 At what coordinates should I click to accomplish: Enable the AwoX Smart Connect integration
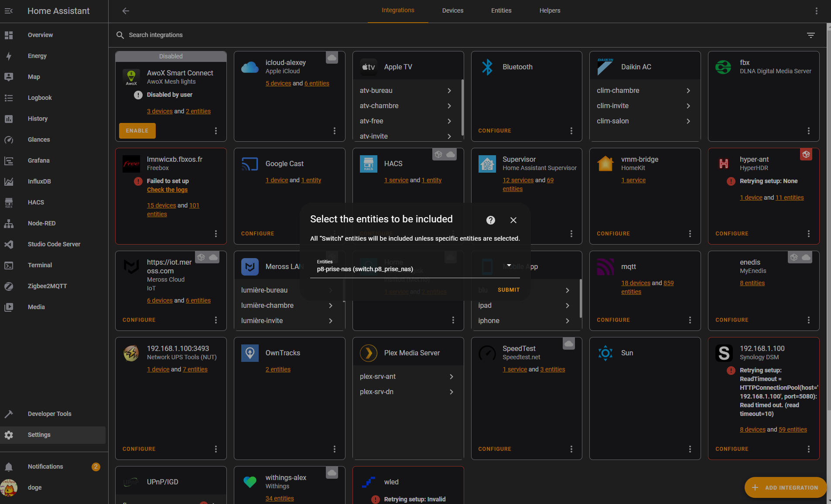tap(137, 131)
